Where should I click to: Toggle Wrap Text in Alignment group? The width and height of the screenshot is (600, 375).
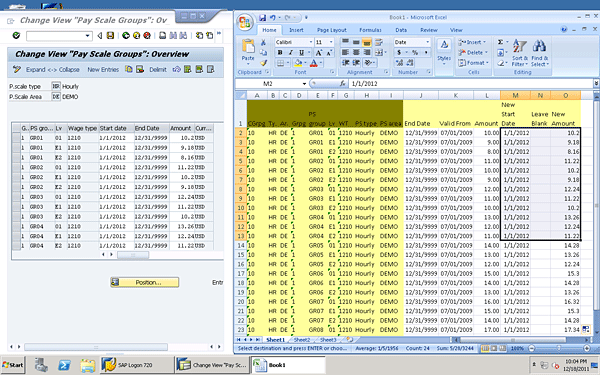coord(379,42)
